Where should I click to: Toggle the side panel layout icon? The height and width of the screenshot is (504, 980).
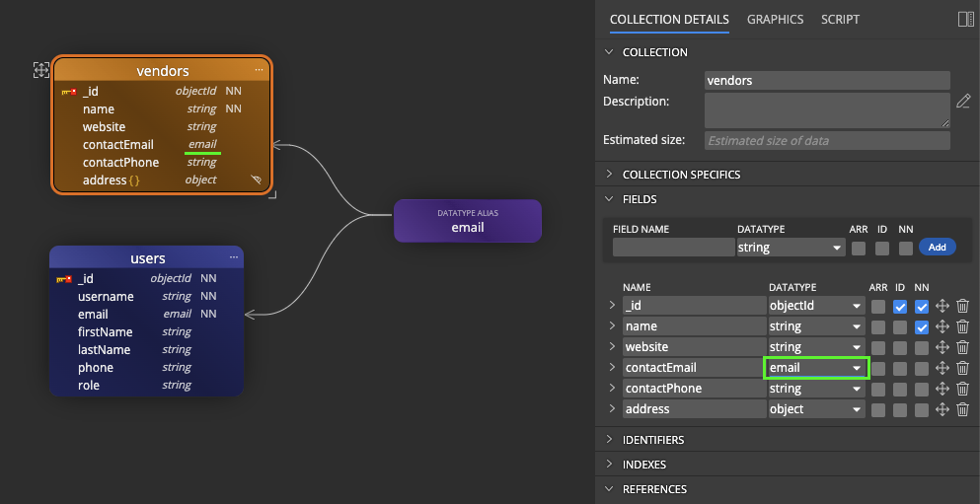[x=966, y=20]
